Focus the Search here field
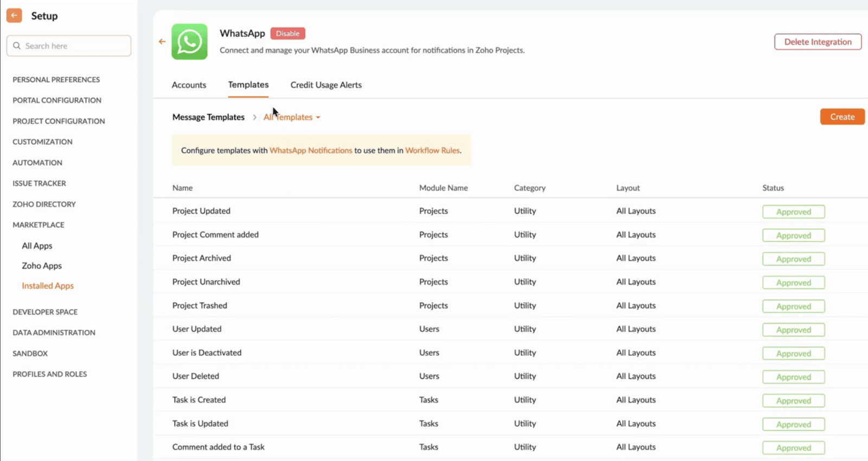The image size is (868, 461). pyautogui.click(x=69, y=46)
